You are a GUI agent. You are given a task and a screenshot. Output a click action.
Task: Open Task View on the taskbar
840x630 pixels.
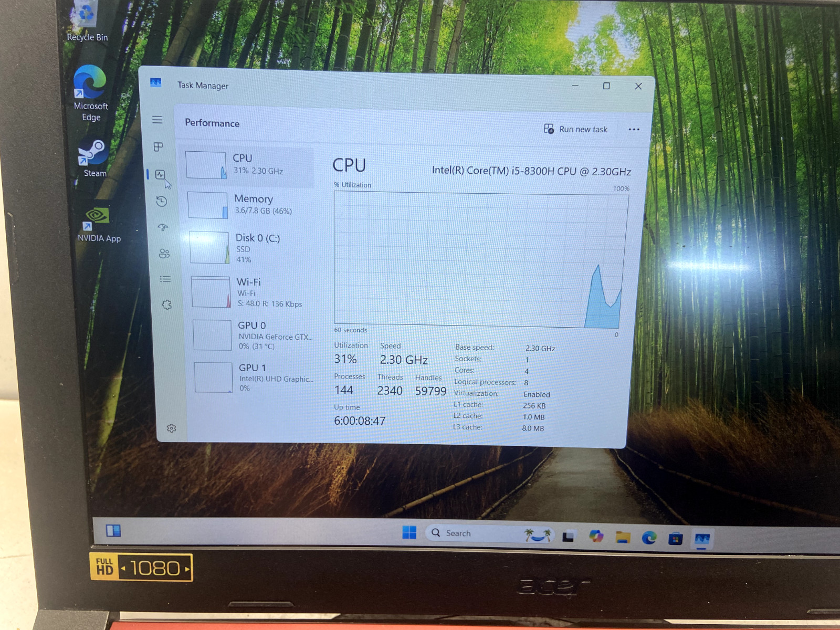(568, 537)
